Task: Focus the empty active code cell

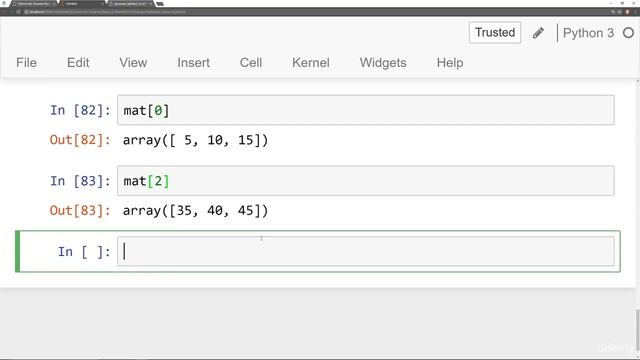Action: coord(365,251)
